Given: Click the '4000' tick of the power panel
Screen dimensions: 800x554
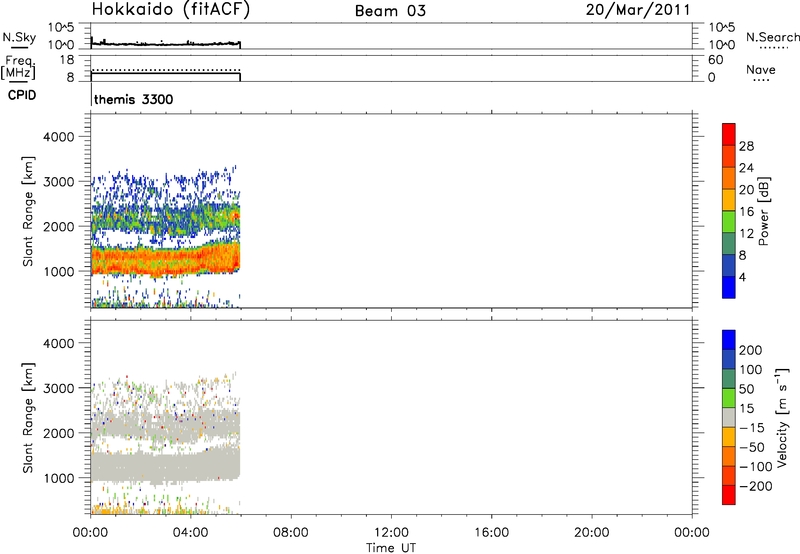Looking at the screenshot, I should [58, 137].
